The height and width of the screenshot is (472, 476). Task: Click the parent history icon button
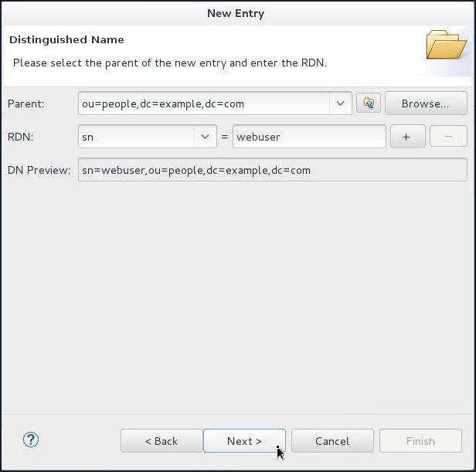click(x=369, y=104)
